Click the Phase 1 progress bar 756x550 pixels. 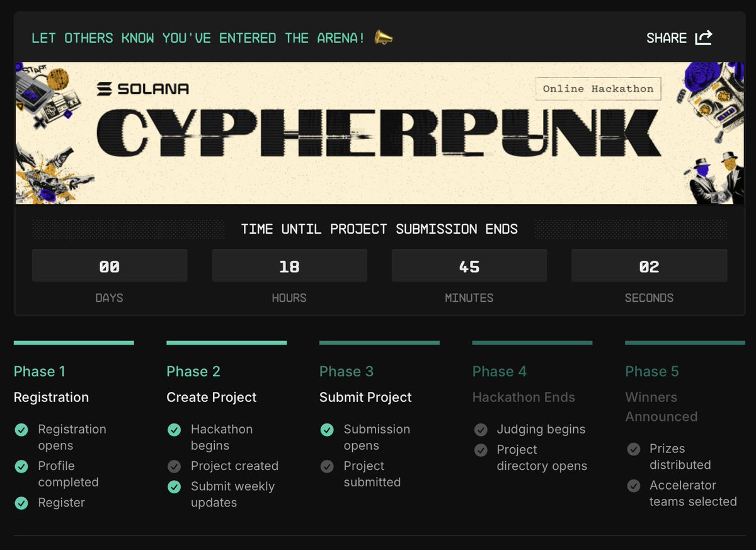pyautogui.click(x=74, y=343)
